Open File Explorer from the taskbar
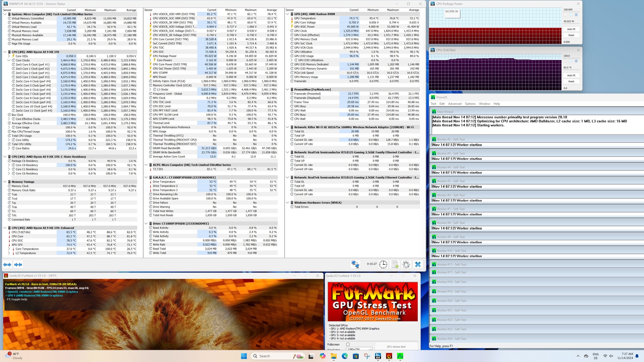 (333, 356)
